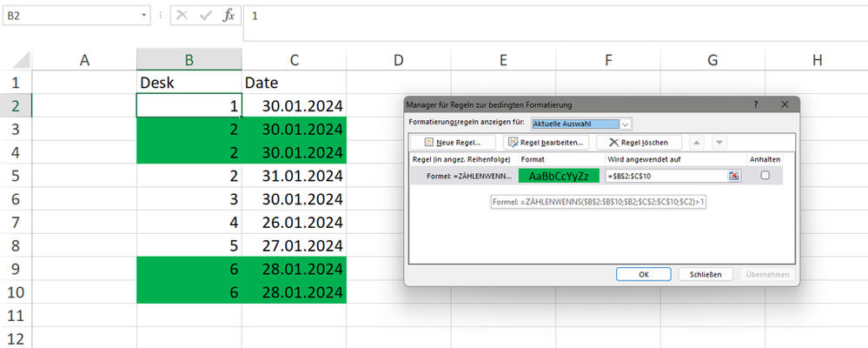Open the Name Box dropdown arrow
The width and height of the screenshot is (868, 348).
143,16
